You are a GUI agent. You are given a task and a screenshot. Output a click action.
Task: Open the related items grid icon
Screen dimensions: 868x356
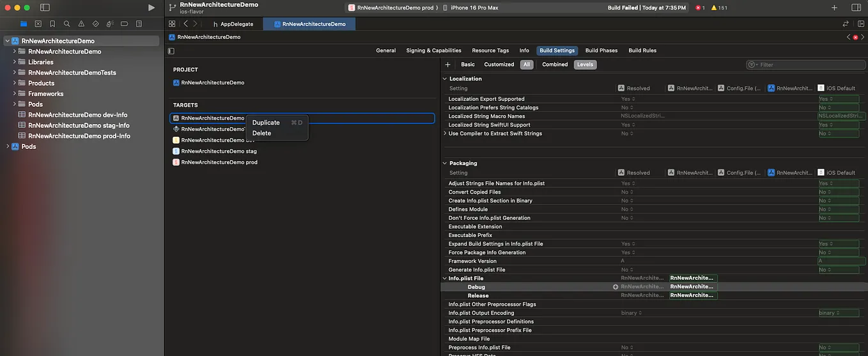point(172,24)
